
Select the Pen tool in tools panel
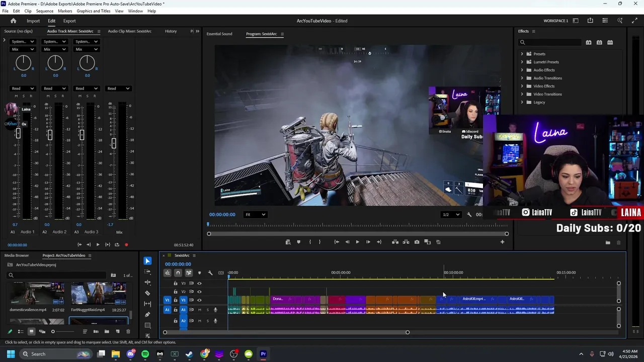pyautogui.click(x=147, y=315)
